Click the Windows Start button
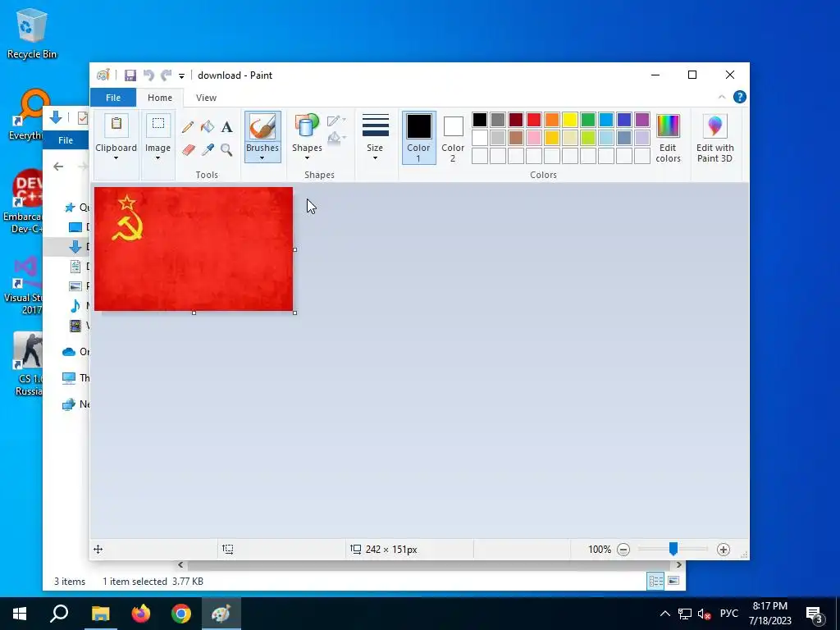Screen dimensions: 840x630 (x=20, y=614)
